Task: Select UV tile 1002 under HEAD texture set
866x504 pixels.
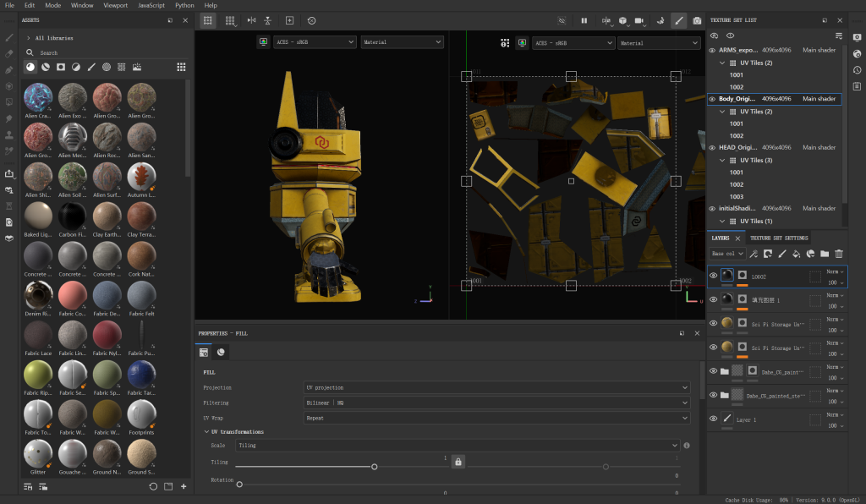Action: 737,184
